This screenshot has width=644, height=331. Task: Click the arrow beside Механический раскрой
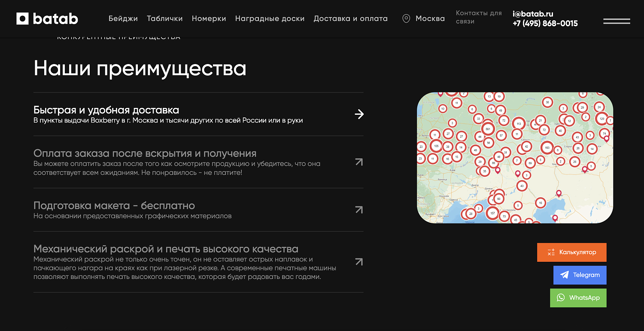[x=359, y=261]
